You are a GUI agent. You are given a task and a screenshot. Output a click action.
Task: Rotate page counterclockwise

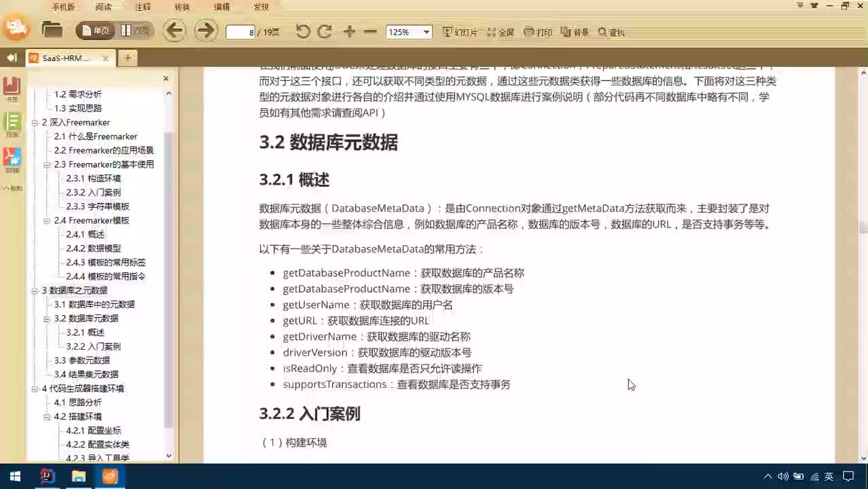[x=303, y=31]
